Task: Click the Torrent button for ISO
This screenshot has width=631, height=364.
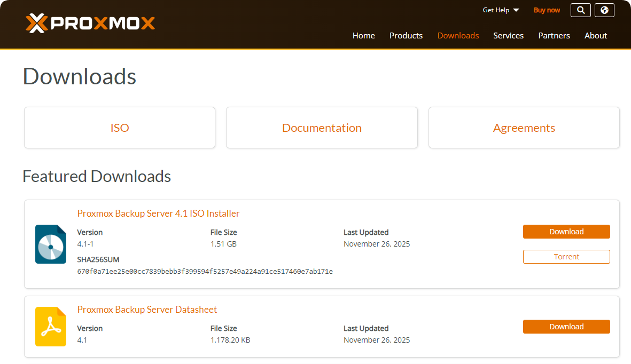Action: pos(566,257)
